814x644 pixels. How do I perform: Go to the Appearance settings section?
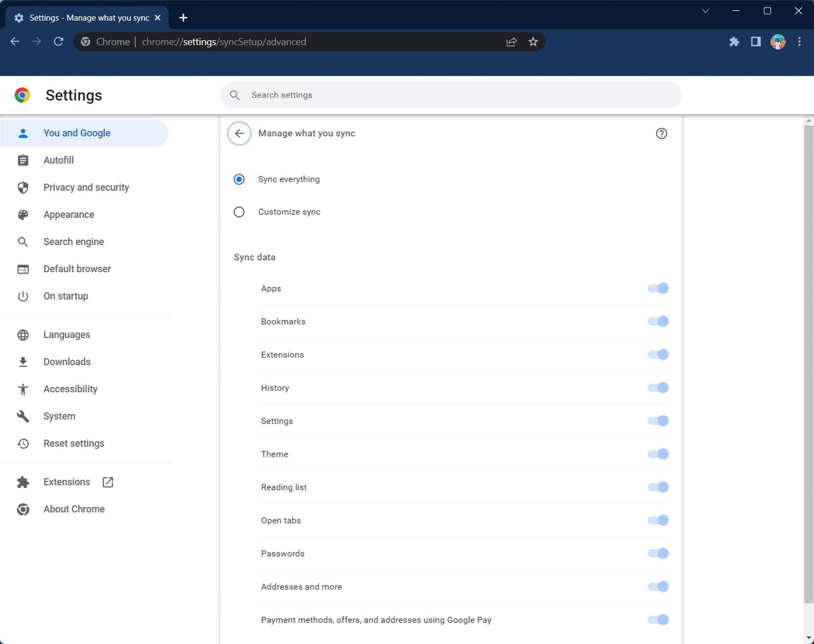[69, 214]
